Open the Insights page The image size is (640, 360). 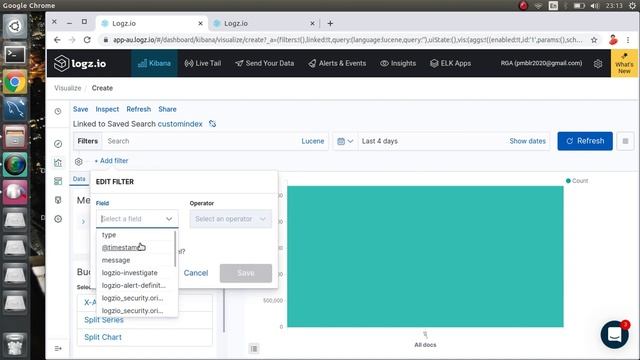click(398, 63)
